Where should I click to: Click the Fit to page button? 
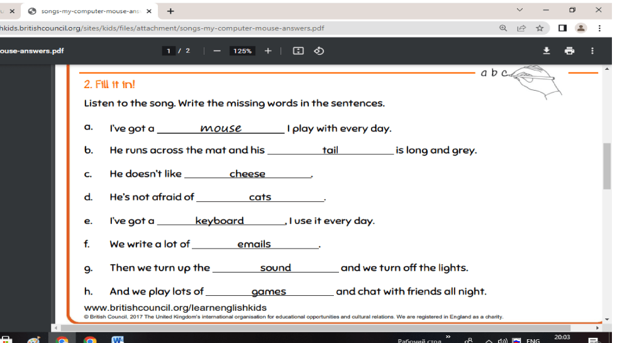(299, 51)
